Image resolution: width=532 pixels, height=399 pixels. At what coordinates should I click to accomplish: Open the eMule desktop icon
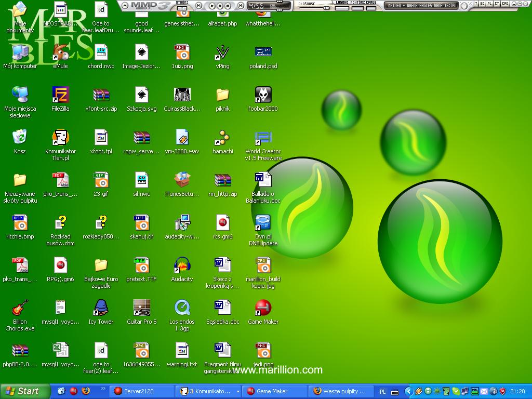(x=61, y=52)
